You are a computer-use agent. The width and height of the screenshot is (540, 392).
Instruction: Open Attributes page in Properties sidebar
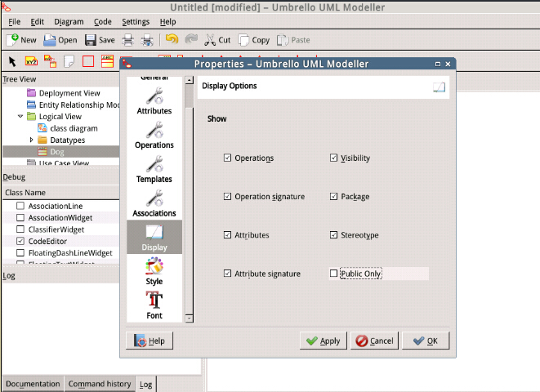[x=154, y=100]
